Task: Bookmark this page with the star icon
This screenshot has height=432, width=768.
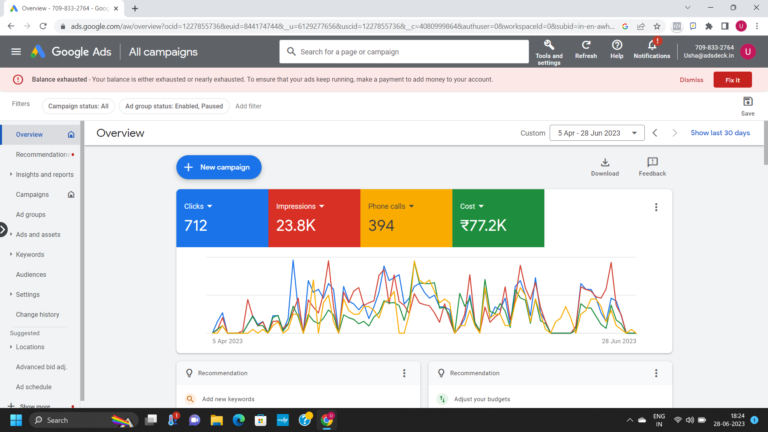Action: point(657,26)
